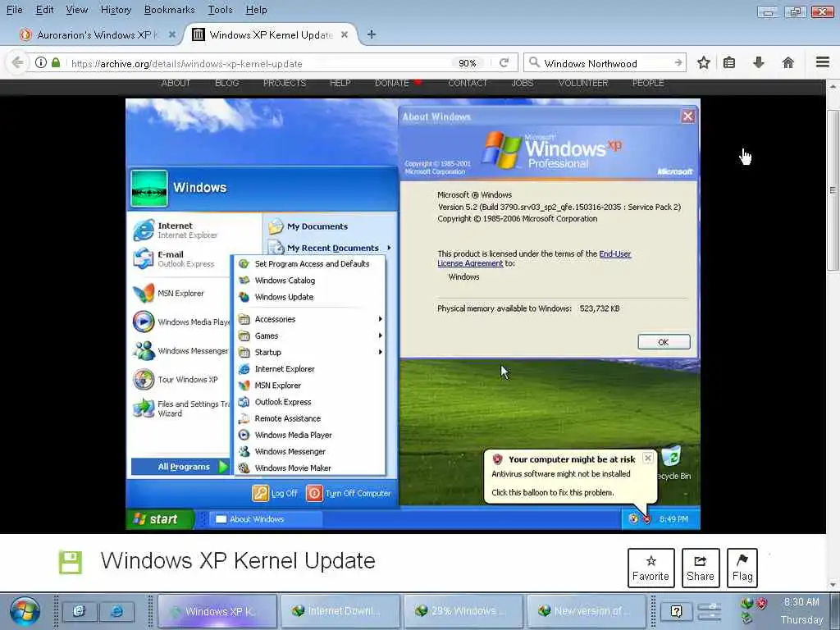840x630 pixels.
Task: Click the first quick launch taskbar icon
Action: click(80, 611)
